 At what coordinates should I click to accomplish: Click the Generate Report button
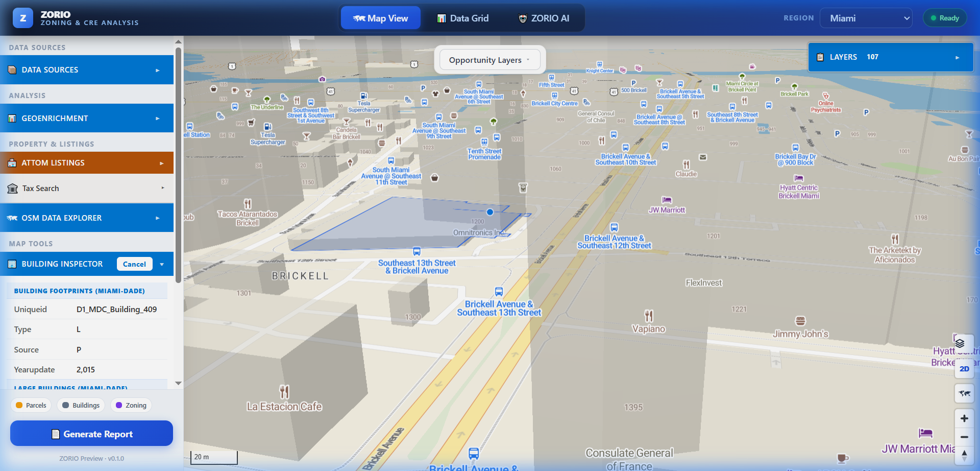[91, 434]
